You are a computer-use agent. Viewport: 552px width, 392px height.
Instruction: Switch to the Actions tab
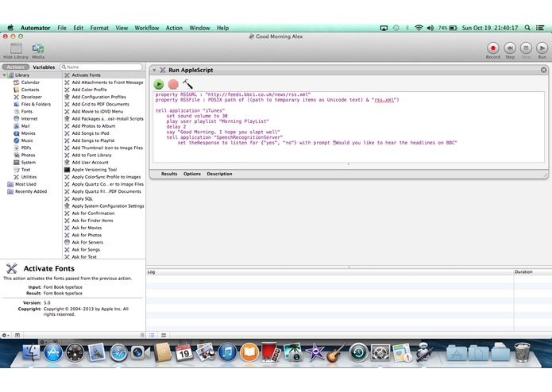tap(16, 67)
